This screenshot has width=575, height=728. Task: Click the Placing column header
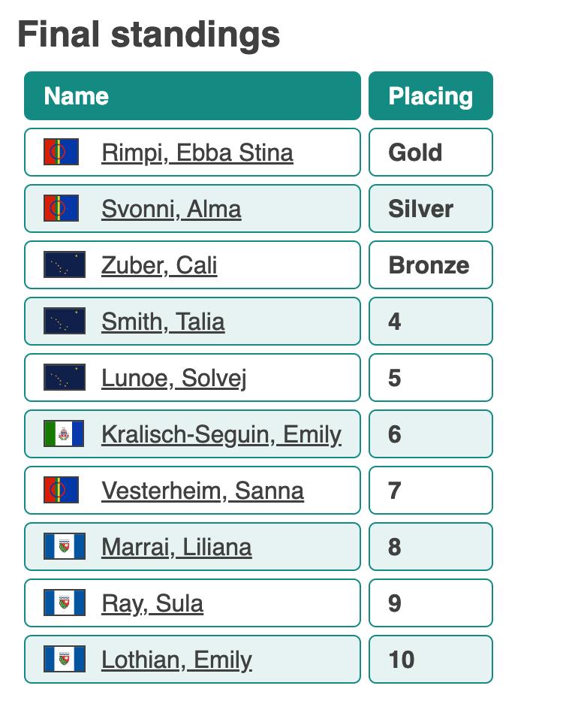click(430, 96)
